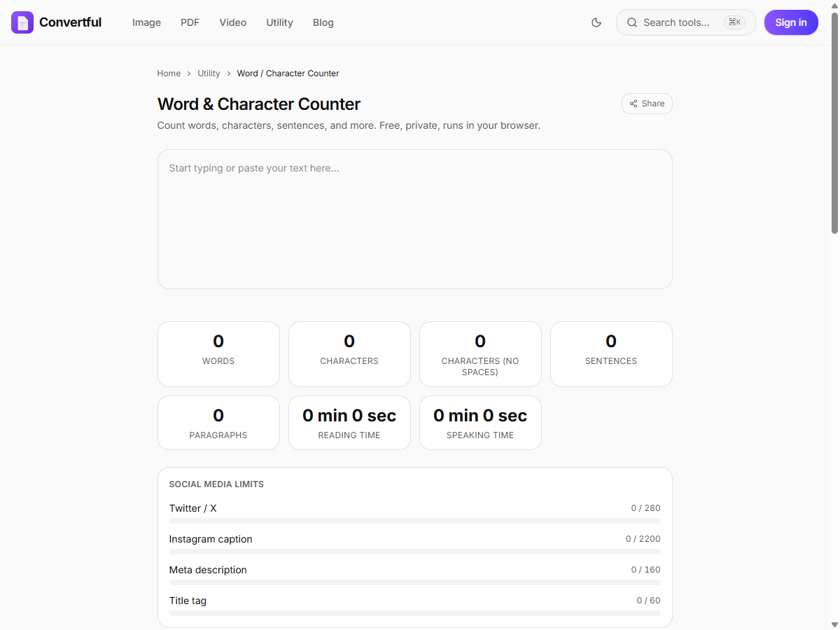
Task: Go to the Blog page
Action: tap(323, 22)
